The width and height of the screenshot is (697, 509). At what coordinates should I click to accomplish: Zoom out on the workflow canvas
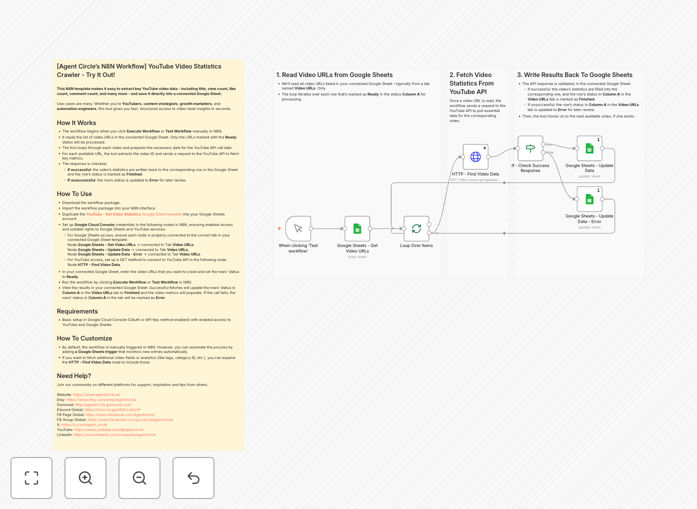(139, 478)
